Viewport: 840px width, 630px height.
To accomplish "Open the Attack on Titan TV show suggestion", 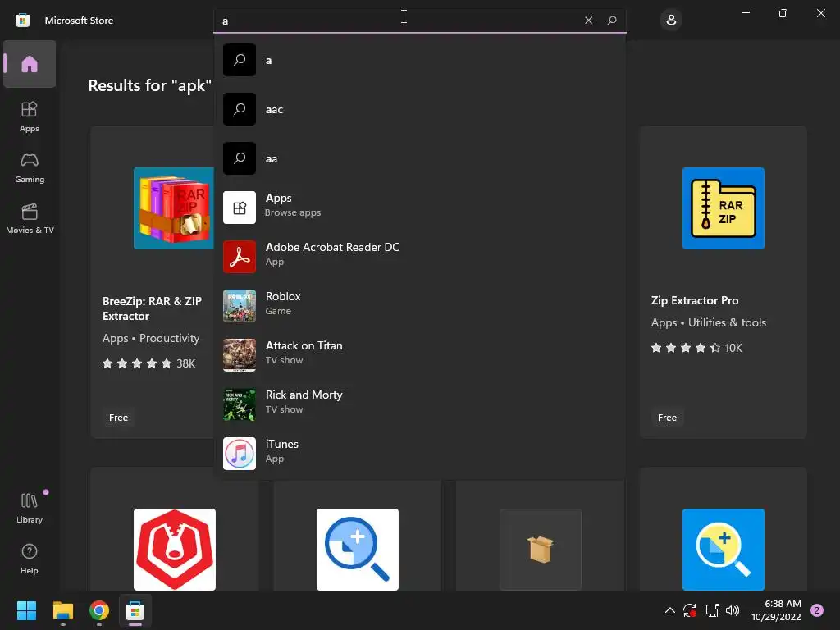I will (x=419, y=355).
